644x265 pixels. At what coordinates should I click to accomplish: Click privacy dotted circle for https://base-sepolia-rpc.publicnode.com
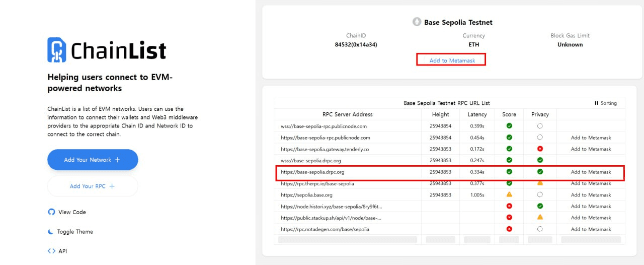tap(540, 138)
